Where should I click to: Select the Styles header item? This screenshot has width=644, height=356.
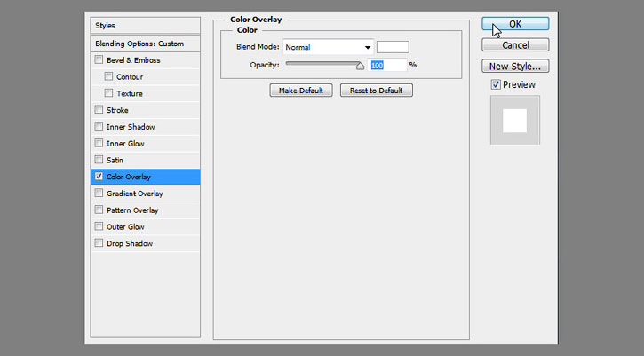(146, 26)
